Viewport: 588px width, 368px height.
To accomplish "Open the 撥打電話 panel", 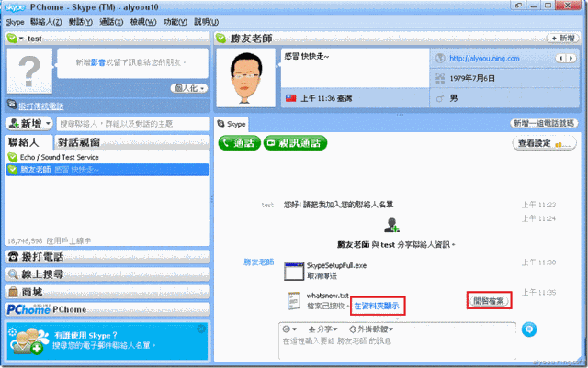I will click(107, 257).
